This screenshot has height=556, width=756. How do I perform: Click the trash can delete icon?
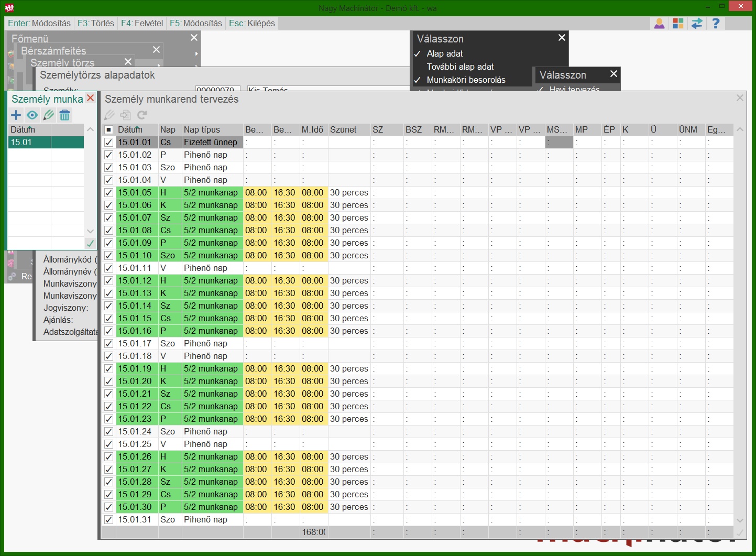pyautogui.click(x=64, y=115)
